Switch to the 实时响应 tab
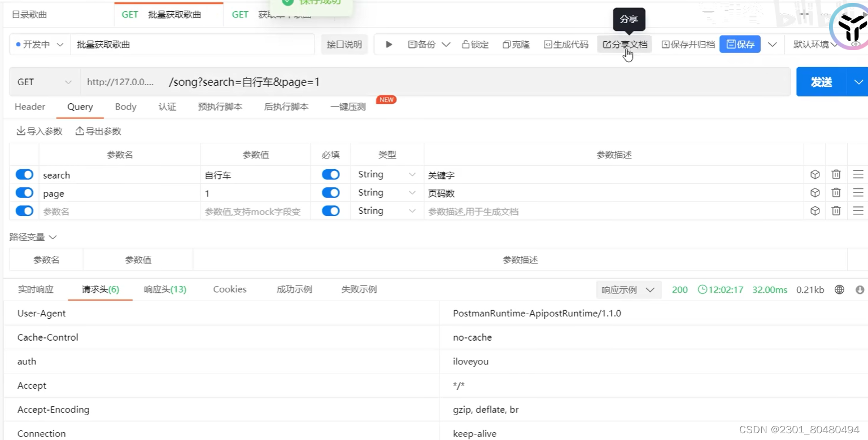 click(x=36, y=289)
